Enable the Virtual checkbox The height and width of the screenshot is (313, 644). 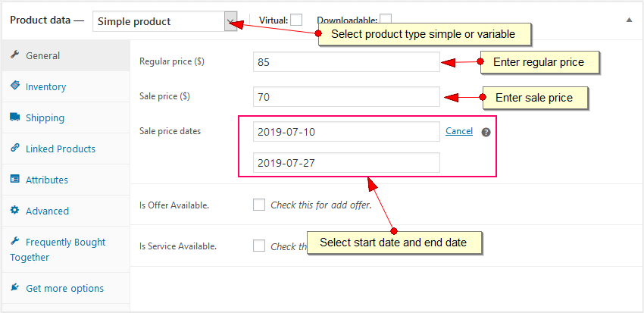coord(296,19)
